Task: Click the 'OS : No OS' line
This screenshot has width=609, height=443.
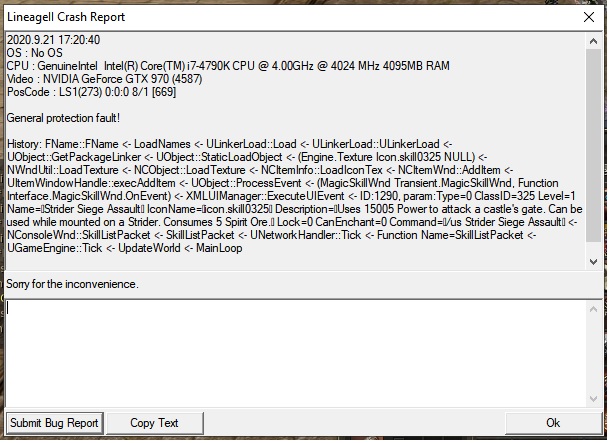Action: pos(35,53)
